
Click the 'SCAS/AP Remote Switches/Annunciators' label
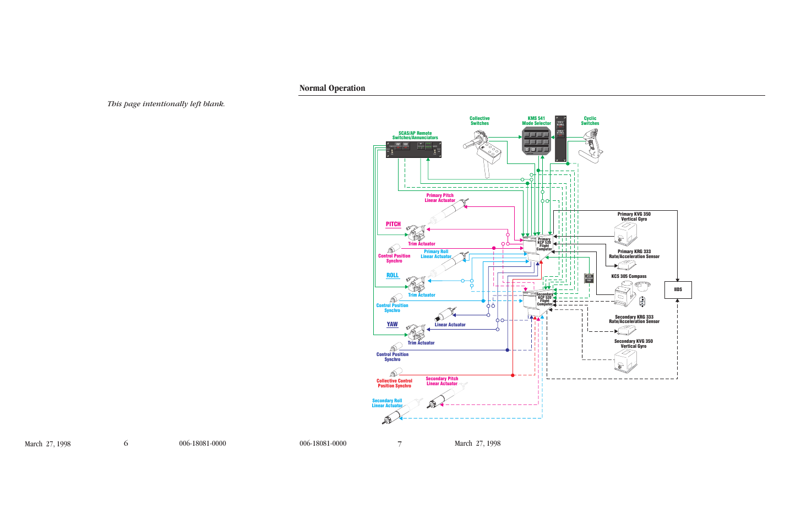pyautogui.click(x=415, y=135)
